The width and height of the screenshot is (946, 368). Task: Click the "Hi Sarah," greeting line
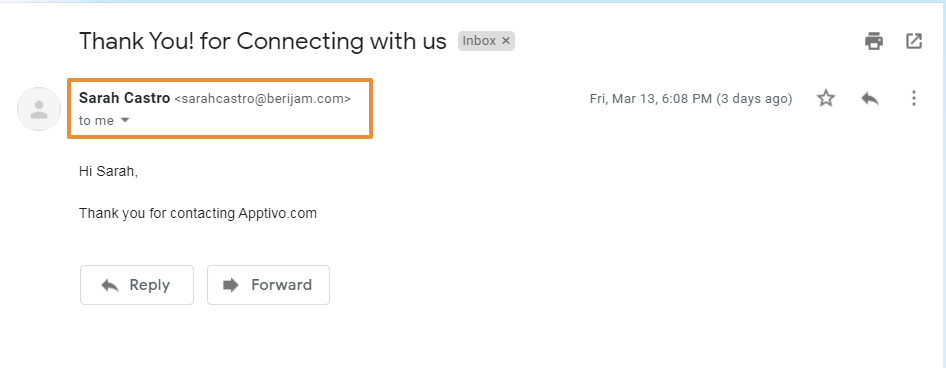[x=109, y=171]
